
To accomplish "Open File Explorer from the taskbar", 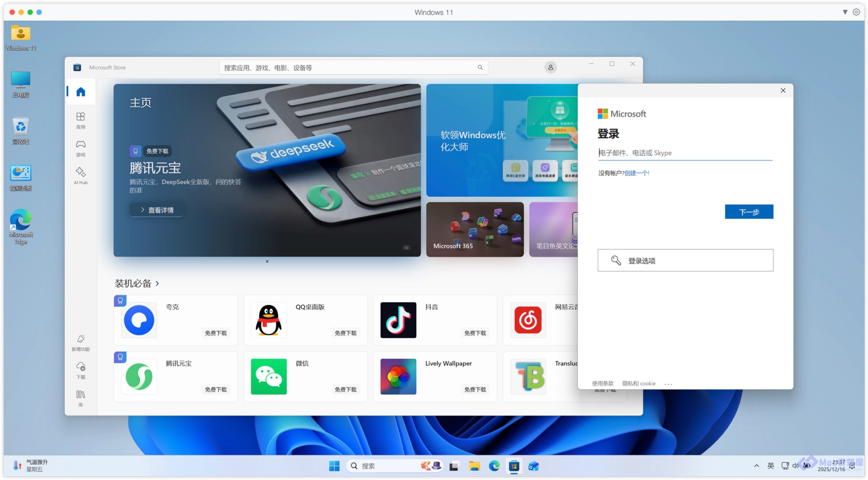I will click(x=474, y=466).
